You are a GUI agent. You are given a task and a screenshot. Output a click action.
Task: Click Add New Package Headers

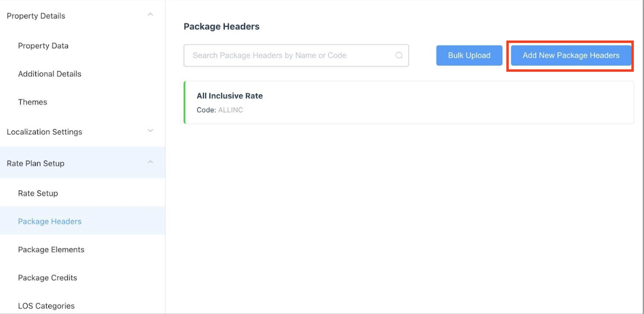571,55
